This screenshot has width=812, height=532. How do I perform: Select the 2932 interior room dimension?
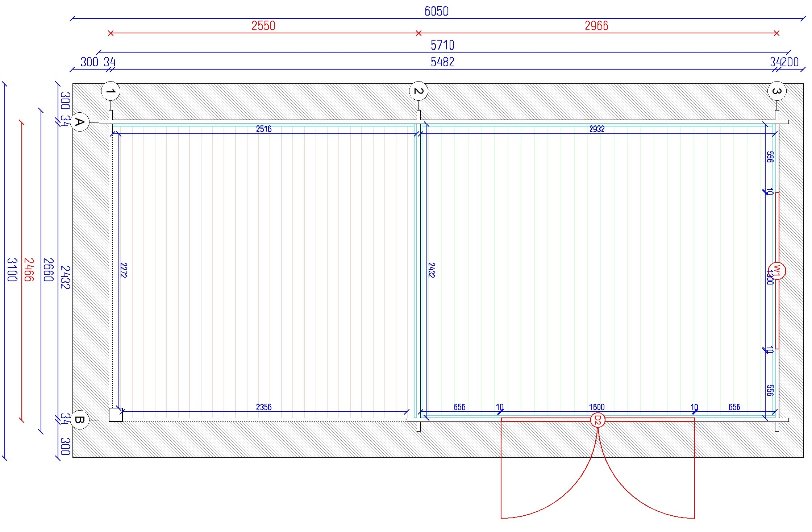596,129
